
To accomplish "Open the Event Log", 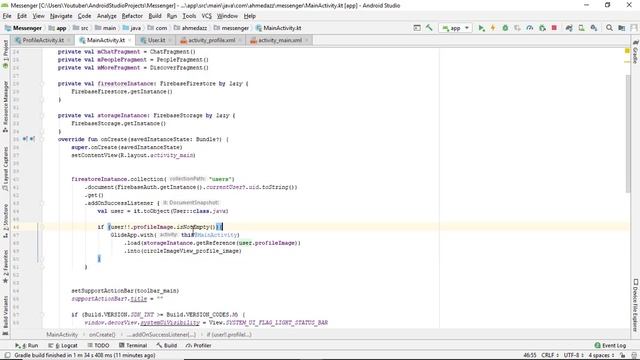I will 610,345.
